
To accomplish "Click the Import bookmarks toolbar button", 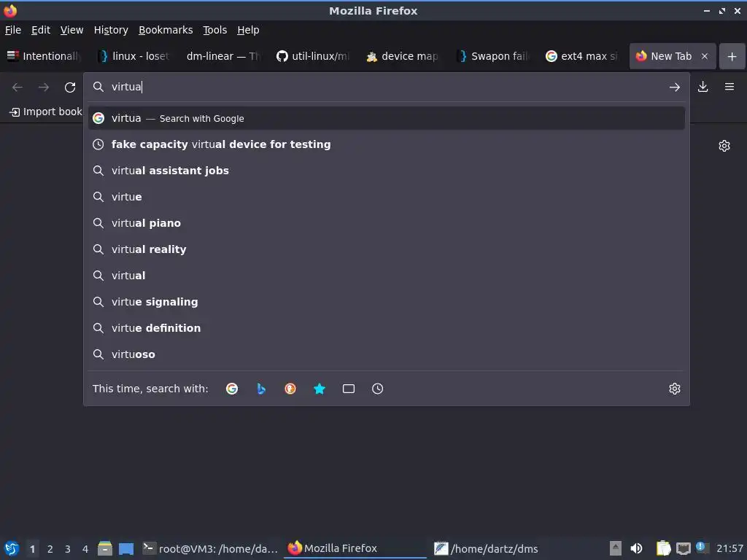I will [46, 112].
